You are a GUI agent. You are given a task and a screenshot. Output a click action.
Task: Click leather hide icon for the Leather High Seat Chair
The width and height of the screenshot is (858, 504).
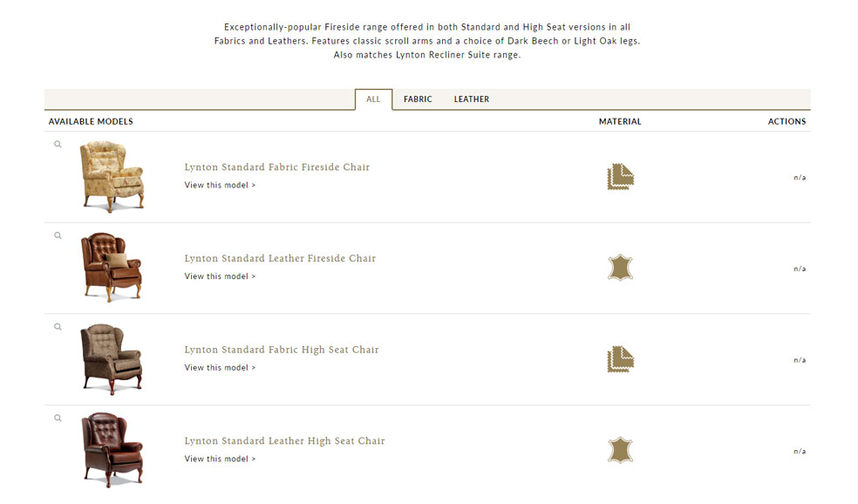coord(620,450)
